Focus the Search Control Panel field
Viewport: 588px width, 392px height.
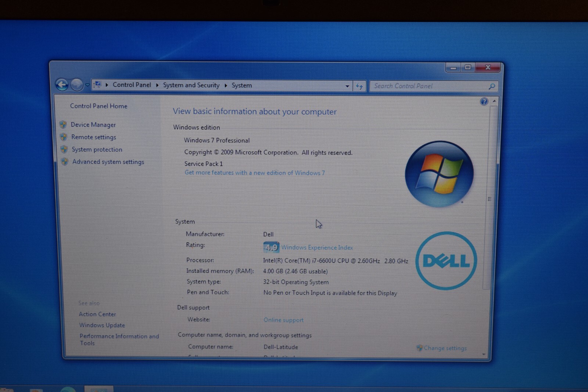pyautogui.click(x=434, y=86)
